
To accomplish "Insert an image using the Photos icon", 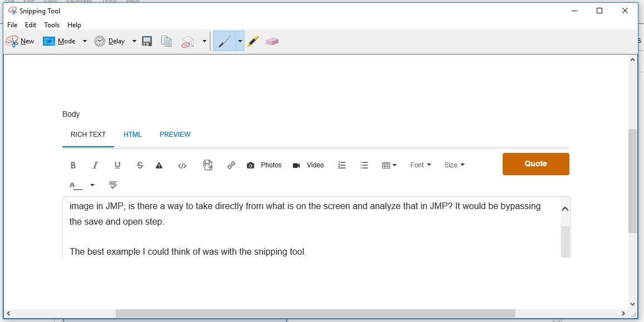I will click(264, 165).
